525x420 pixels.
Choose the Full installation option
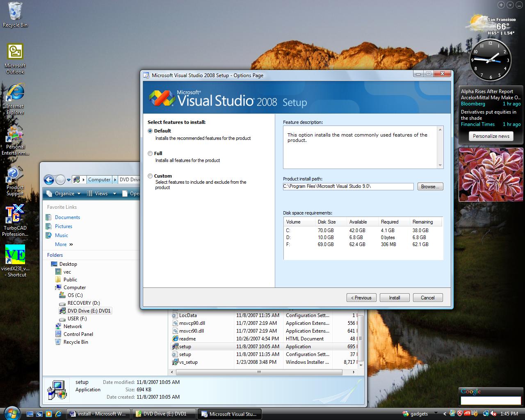click(x=150, y=153)
